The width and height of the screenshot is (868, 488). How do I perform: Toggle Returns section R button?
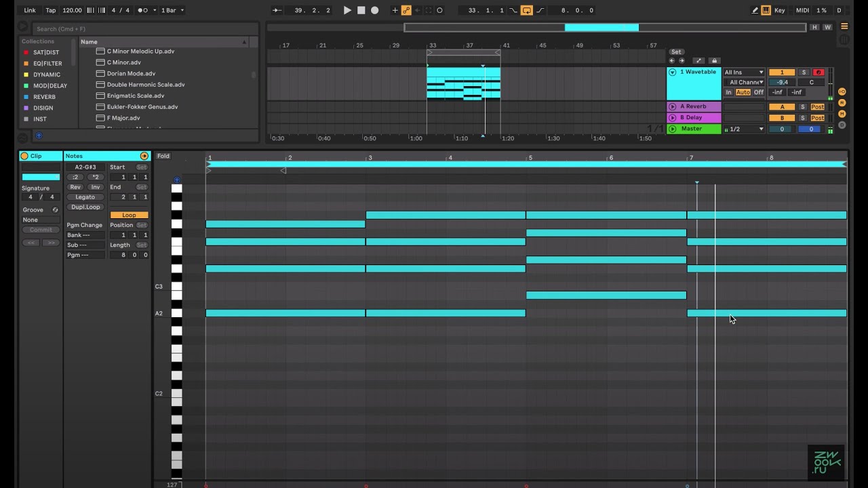coord(842,102)
